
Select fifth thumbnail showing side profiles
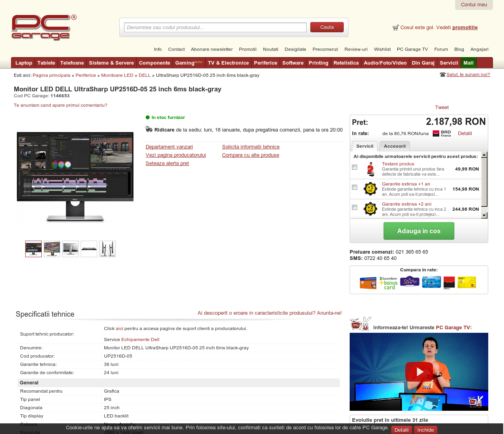(x=107, y=249)
